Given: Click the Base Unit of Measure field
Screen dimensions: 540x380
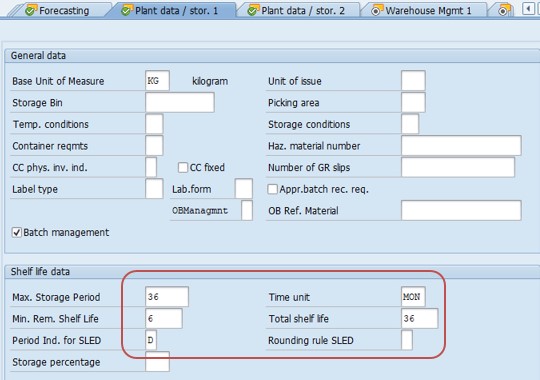Looking at the screenshot, I should click(x=157, y=81).
